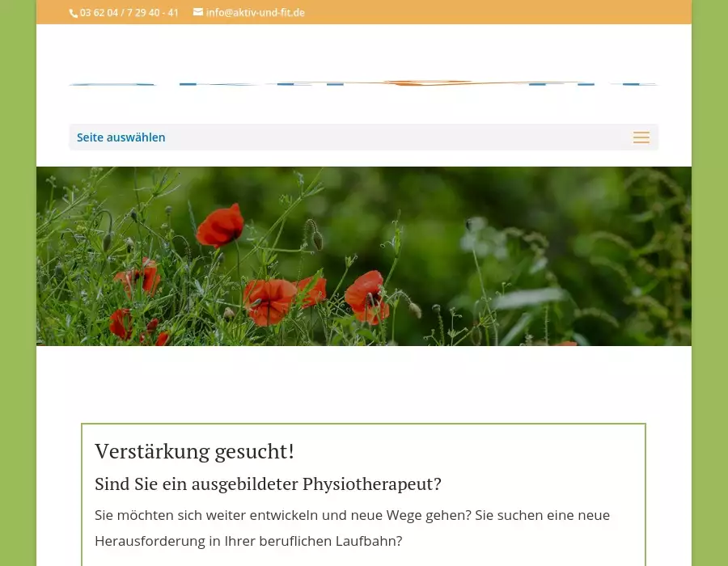Click the tall red poppy on the left
This screenshot has width=728, height=566.
pyautogui.click(x=220, y=225)
